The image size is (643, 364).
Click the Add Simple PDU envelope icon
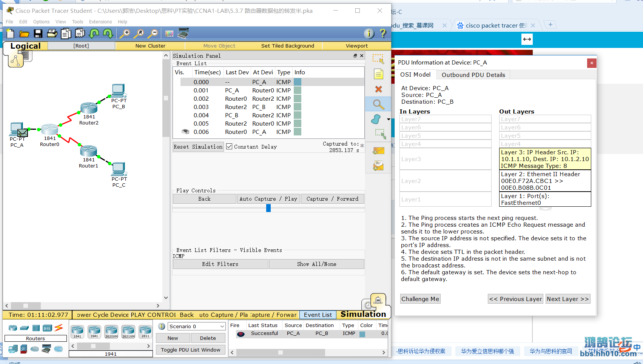[378, 151]
